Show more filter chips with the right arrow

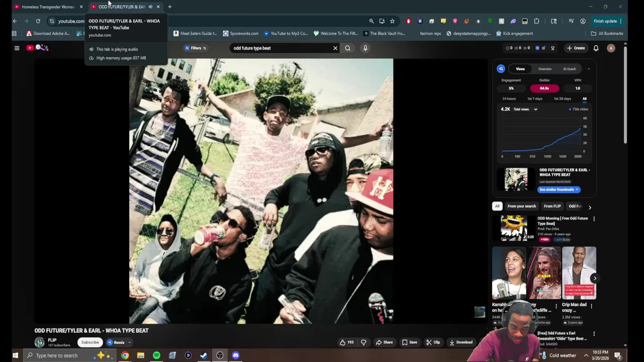click(x=590, y=207)
